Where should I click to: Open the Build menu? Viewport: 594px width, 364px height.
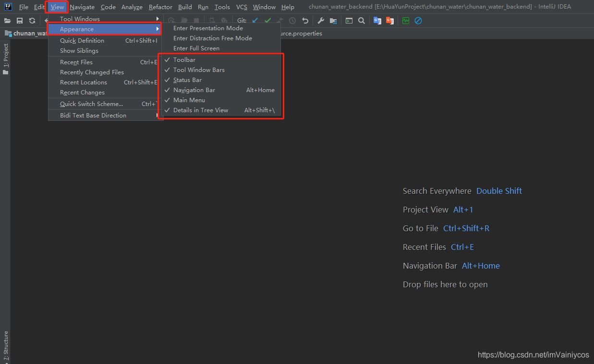pyautogui.click(x=185, y=7)
